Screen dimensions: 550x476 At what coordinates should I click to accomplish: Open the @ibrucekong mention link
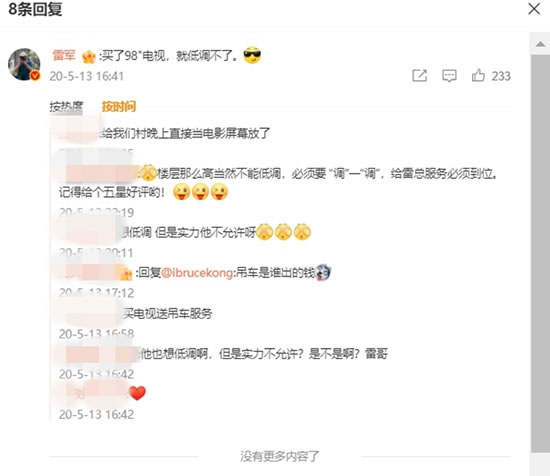pos(197,273)
